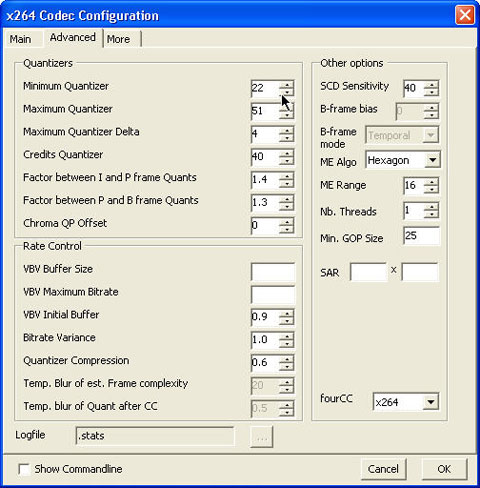Switch to the More tab
This screenshot has width=480, height=488.
pos(119,39)
